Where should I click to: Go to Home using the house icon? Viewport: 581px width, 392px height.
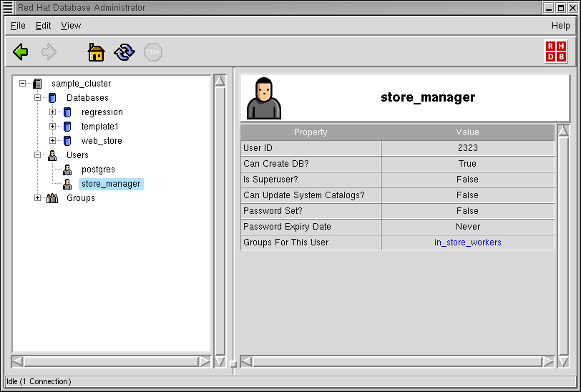pyautogui.click(x=96, y=52)
